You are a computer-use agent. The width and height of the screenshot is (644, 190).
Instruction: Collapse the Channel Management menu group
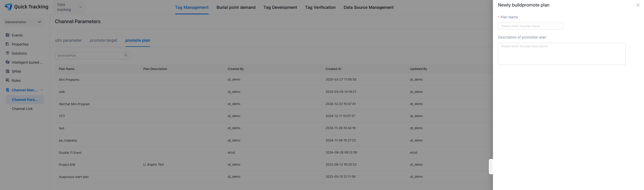coord(42,90)
